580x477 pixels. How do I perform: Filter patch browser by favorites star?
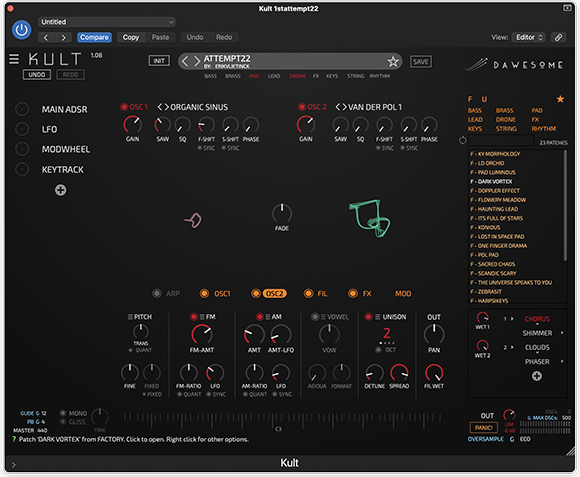click(x=560, y=99)
